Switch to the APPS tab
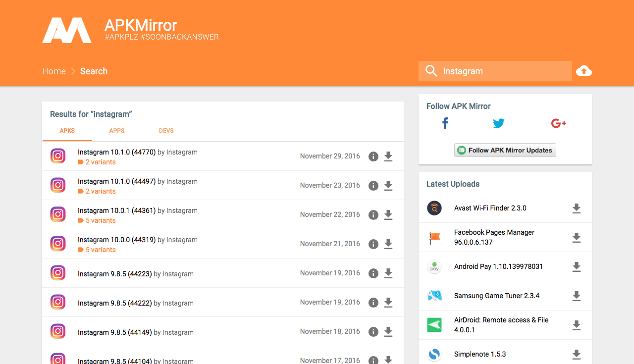Viewport: 634px width, 364px height. (117, 130)
